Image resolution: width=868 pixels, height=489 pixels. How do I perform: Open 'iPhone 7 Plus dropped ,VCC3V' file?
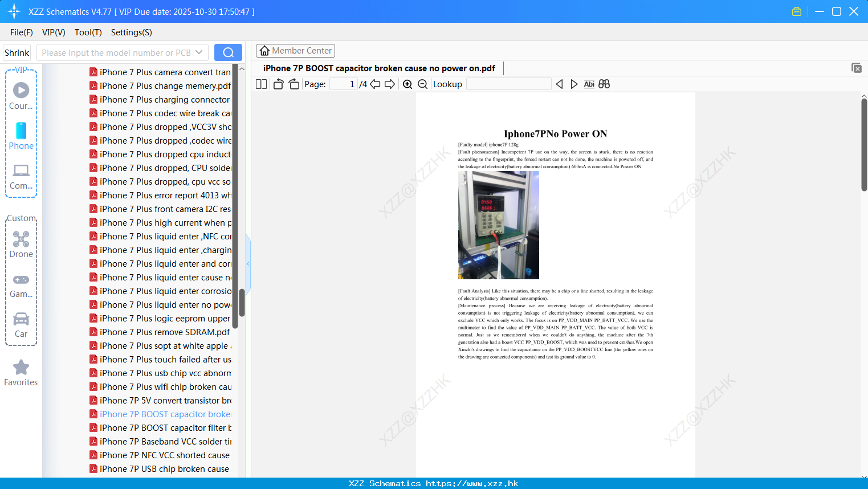coord(165,127)
